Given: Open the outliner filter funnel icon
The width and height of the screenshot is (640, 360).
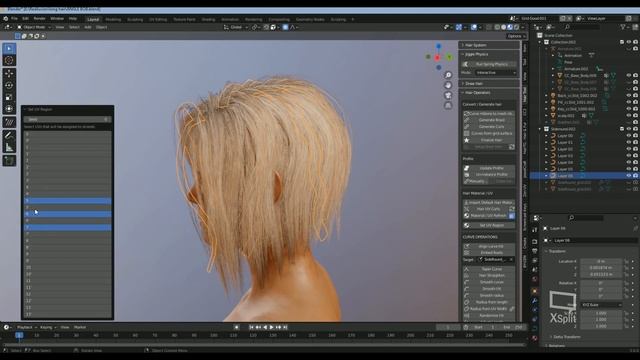Looking at the screenshot, I should pyautogui.click(x=623, y=27).
